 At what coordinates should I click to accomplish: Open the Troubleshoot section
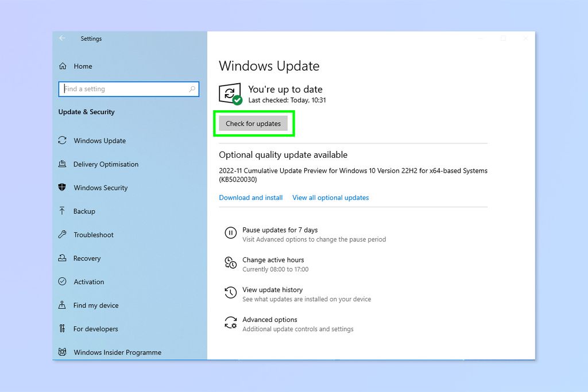click(x=92, y=235)
